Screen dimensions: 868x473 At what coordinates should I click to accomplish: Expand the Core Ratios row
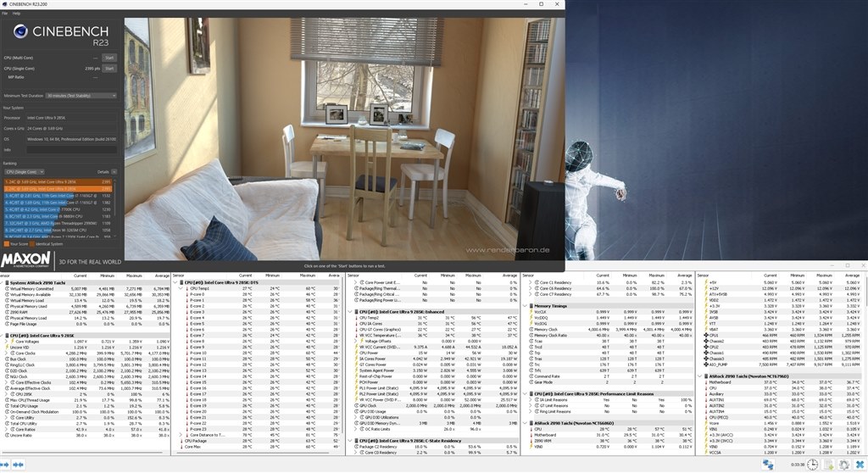coord(7,430)
